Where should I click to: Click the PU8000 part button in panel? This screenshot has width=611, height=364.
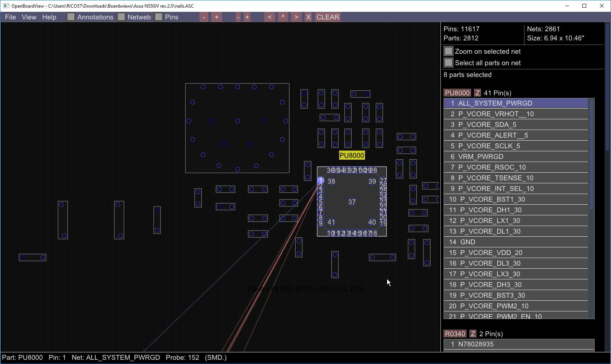click(x=457, y=93)
